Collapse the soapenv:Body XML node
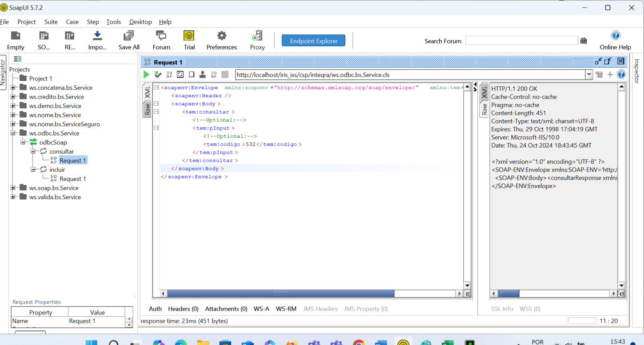This screenshot has width=644, height=345. tap(156, 104)
